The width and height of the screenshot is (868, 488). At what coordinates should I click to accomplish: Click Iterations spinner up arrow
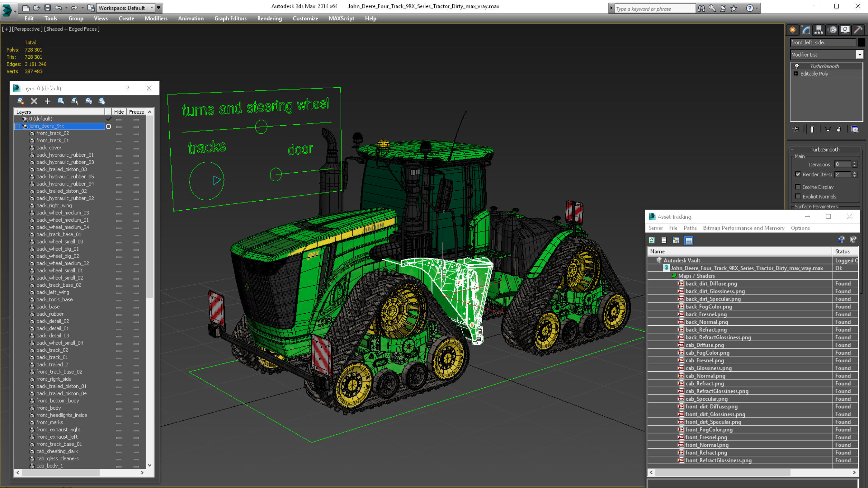click(854, 163)
